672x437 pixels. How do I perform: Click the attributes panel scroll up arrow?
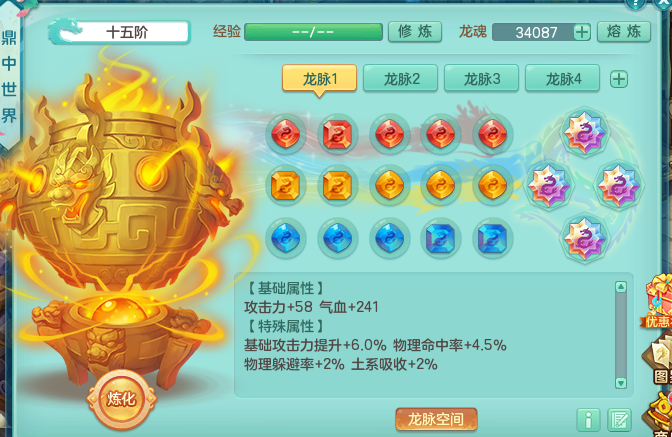tap(621, 287)
